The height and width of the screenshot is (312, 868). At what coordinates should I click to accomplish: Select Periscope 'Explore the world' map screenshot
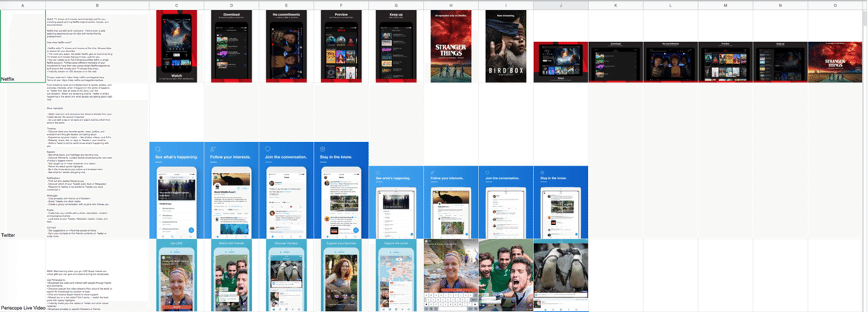[396, 276]
